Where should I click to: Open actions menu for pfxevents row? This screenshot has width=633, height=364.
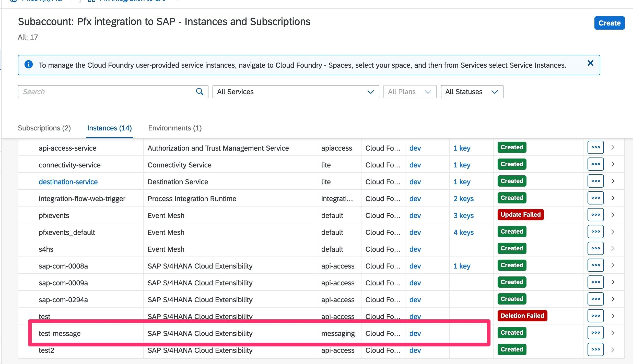point(595,215)
